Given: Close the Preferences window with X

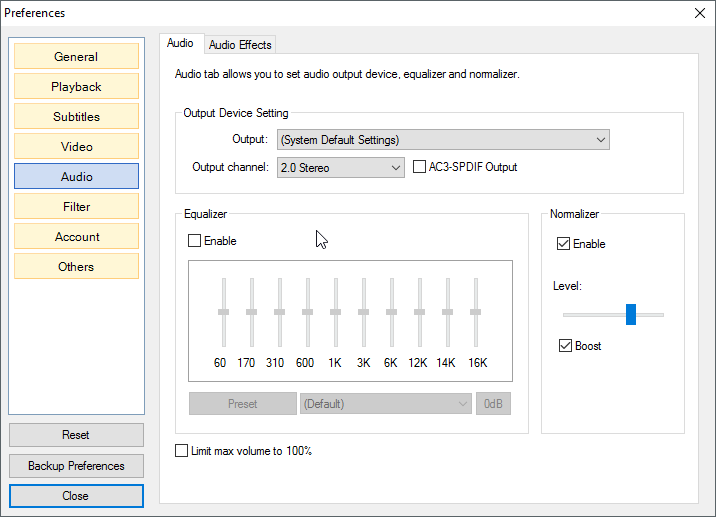Looking at the screenshot, I should pos(700,13).
